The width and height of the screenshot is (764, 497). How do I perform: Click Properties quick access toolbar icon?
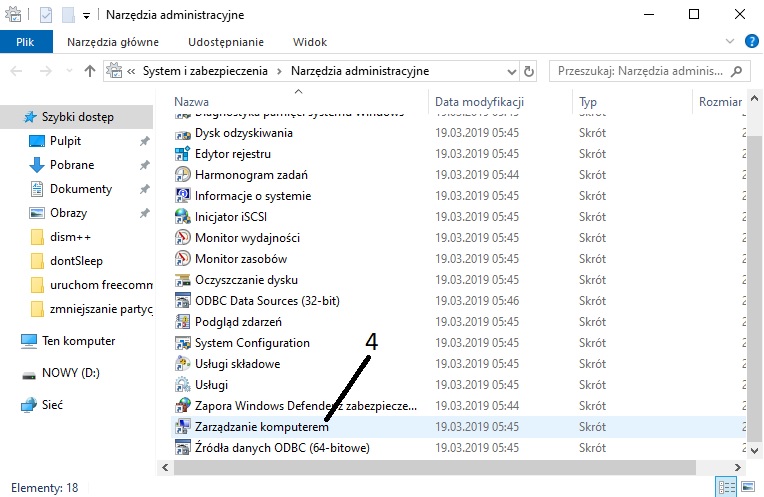click(x=46, y=15)
